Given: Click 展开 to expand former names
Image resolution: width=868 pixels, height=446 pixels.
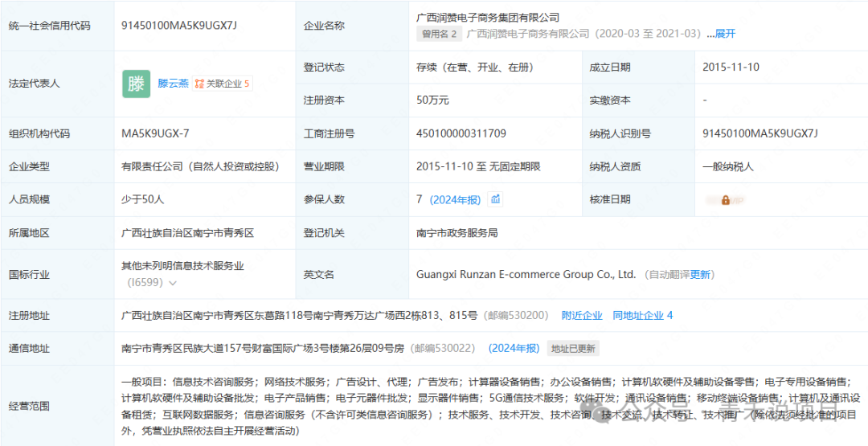Looking at the screenshot, I should coord(725,34).
